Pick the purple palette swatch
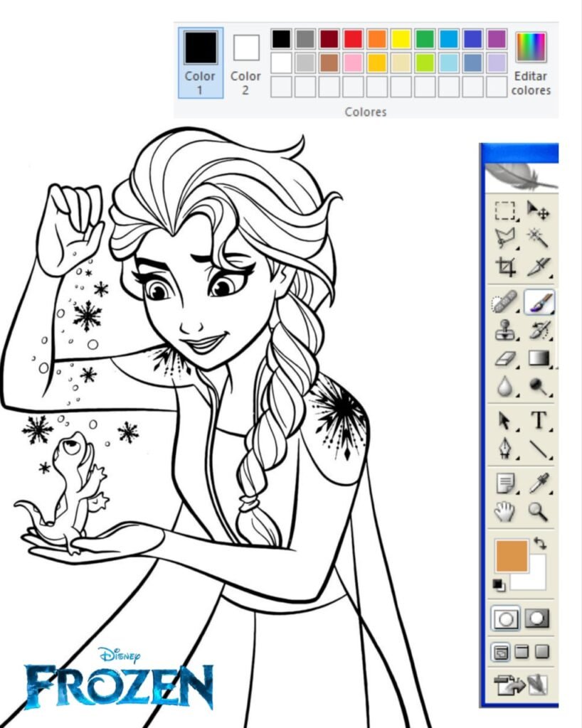The height and width of the screenshot is (728, 582). [x=497, y=38]
